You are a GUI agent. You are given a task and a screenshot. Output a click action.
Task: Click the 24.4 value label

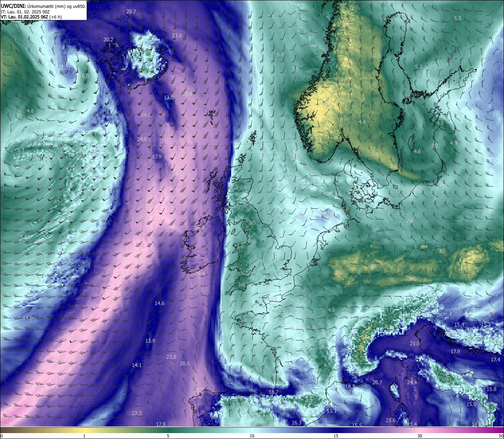pos(412,382)
